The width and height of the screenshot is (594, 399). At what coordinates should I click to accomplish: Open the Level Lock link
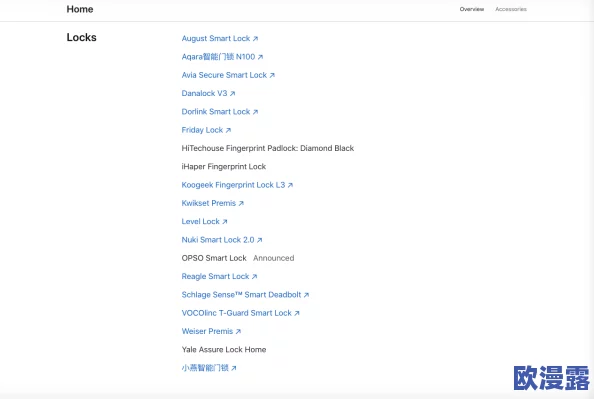[x=204, y=221]
